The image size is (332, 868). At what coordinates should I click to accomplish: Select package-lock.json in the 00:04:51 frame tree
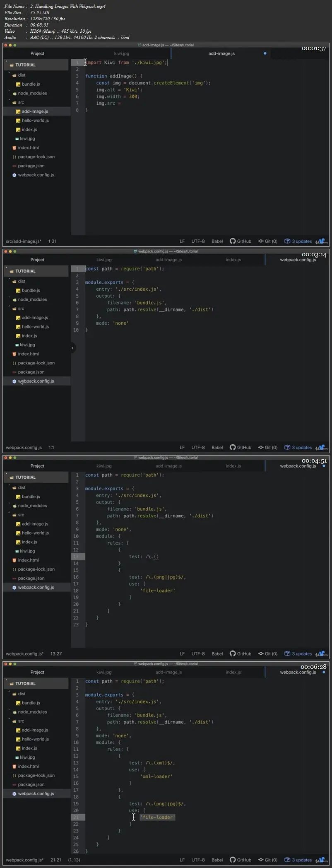[x=36, y=569]
